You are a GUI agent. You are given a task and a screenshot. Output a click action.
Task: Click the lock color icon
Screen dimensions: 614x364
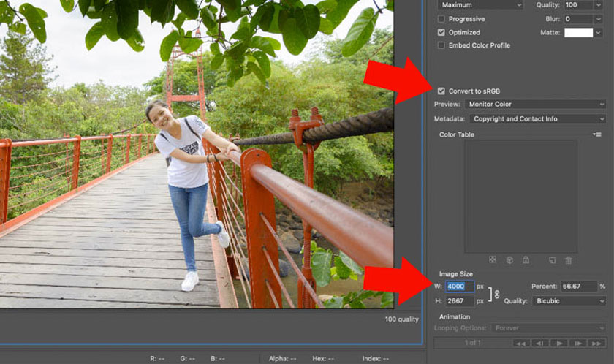[x=525, y=259]
